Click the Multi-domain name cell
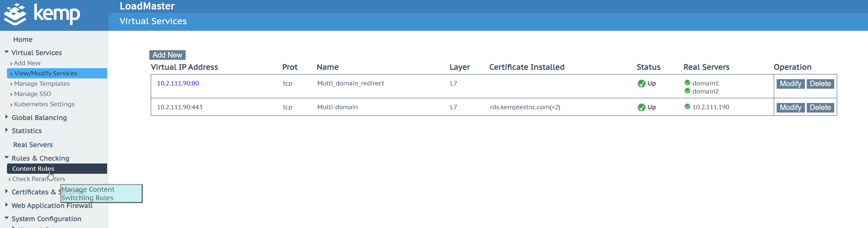The width and height of the screenshot is (868, 228). tap(338, 107)
